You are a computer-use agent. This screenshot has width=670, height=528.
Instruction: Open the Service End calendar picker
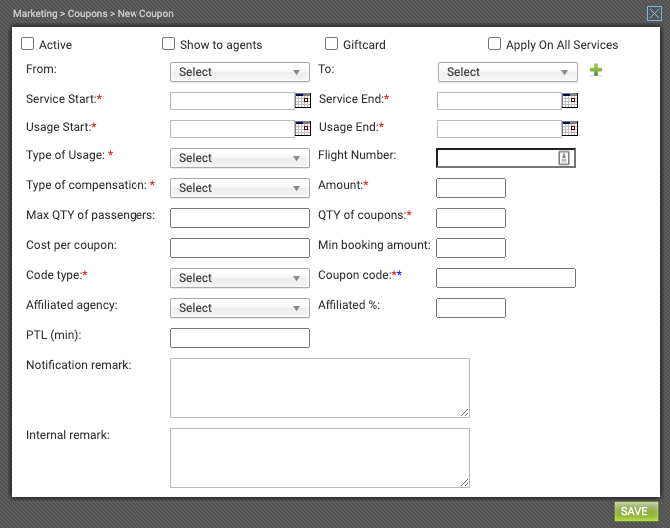[x=570, y=101]
